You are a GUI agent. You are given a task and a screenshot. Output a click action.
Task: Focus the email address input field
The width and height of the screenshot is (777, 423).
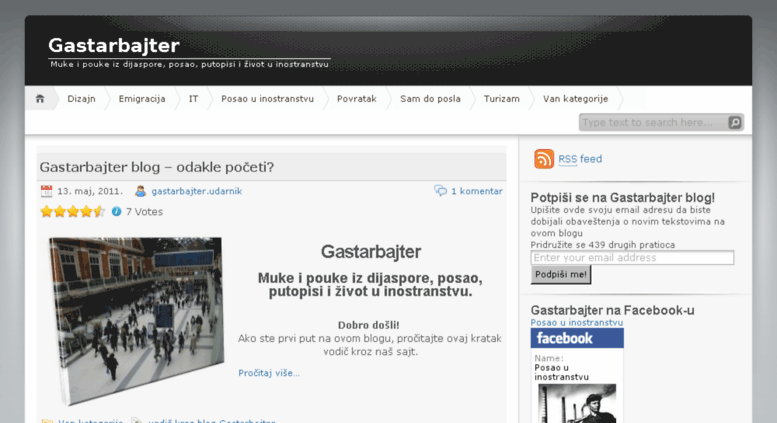632,258
